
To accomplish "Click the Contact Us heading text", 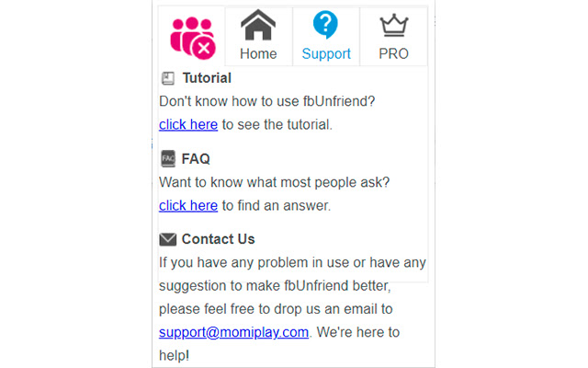I will tap(218, 239).
